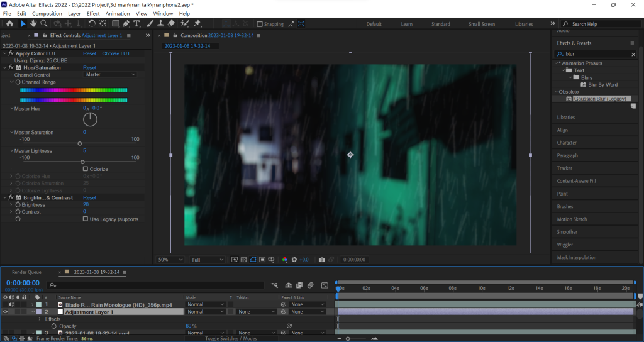Image resolution: width=644 pixels, height=342 pixels.
Task: Expand layer 1 Blade Runner twirl arrow
Action: coord(33,305)
